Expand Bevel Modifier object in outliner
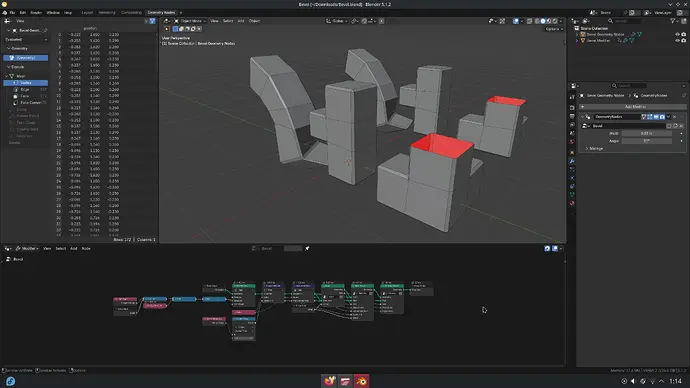The height and width of the screenshot is (388, 690). pos(577,40)
